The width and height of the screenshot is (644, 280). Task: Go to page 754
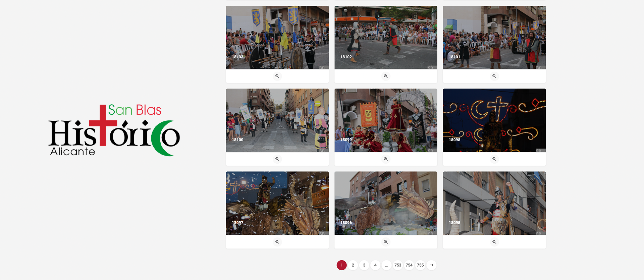pos(409,265)
